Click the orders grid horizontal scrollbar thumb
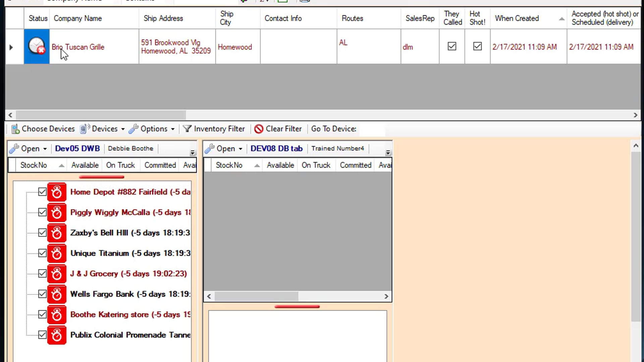Image resolution: width=644 pixels, height=362 pixels. click(x=101, y=115)
